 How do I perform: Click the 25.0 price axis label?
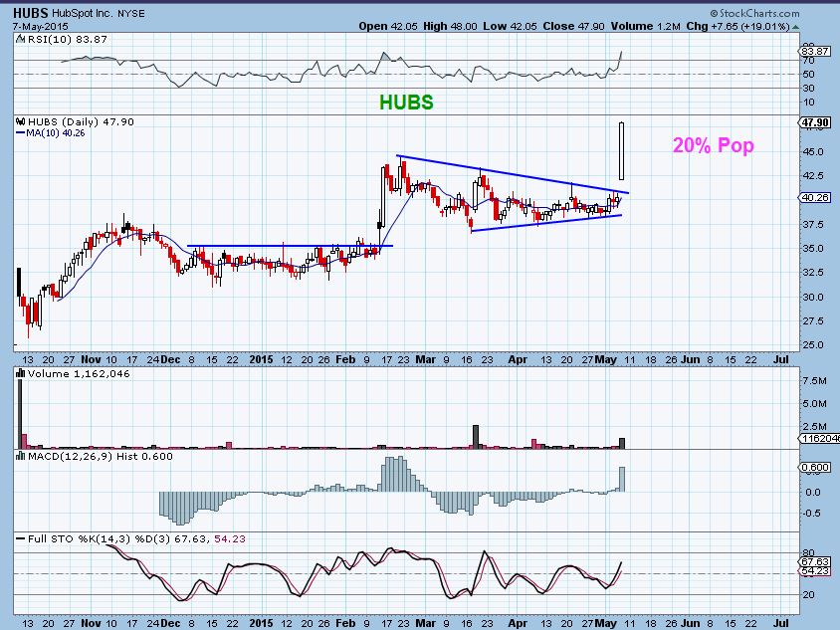(813, 345)
